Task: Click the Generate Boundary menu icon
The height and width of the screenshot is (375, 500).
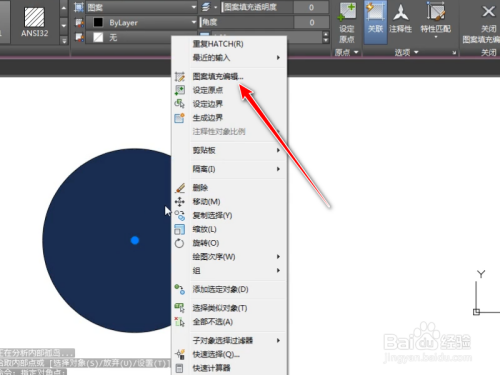Action: click(179, 118)
